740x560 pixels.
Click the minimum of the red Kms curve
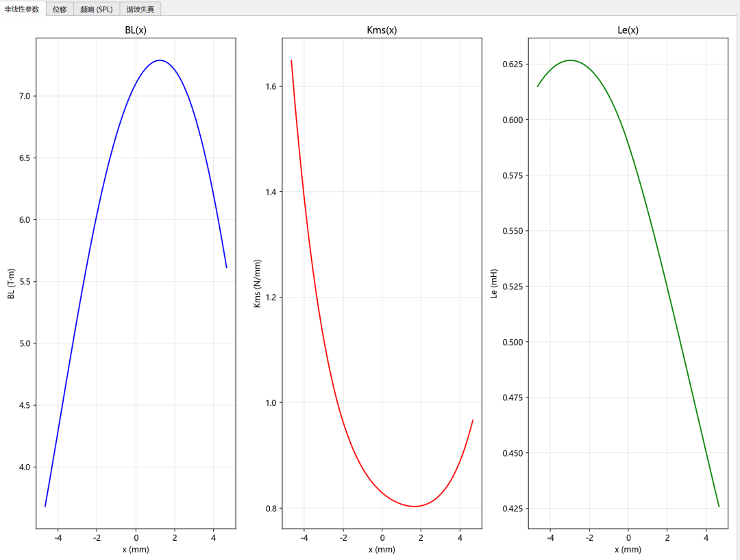coord(415,506)
